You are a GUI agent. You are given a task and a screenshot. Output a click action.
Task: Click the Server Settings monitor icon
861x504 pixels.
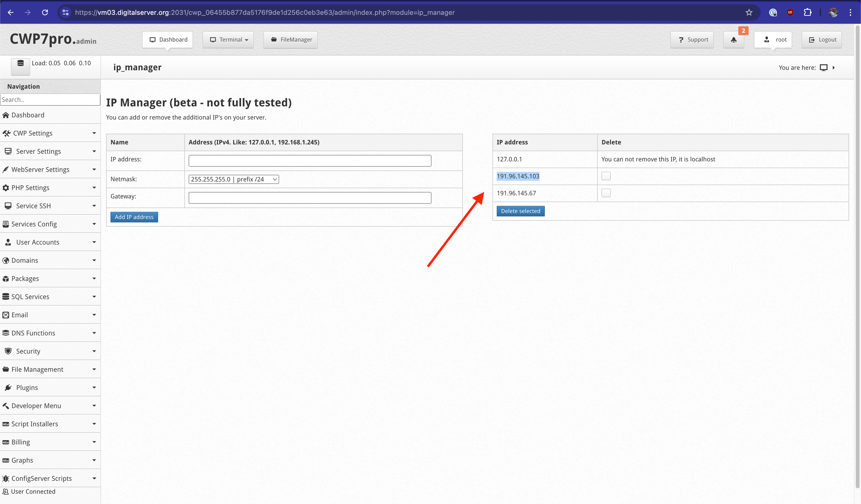pos(8,151)
